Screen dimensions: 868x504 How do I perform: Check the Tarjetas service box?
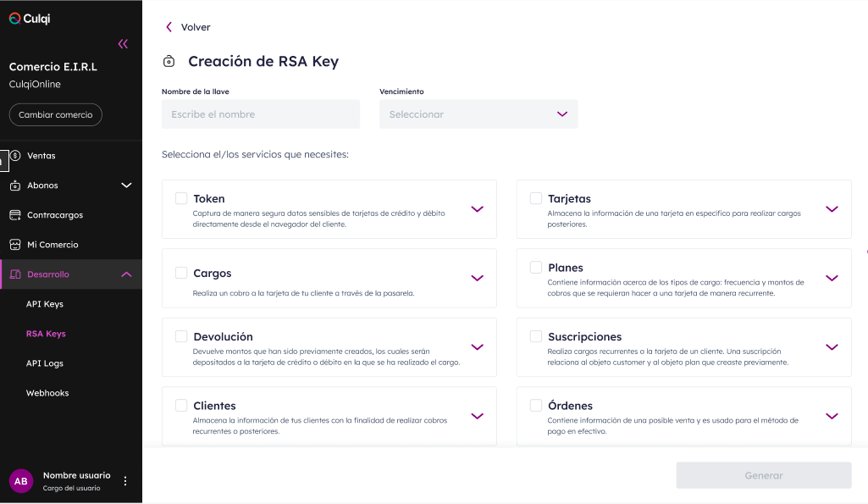536,198
